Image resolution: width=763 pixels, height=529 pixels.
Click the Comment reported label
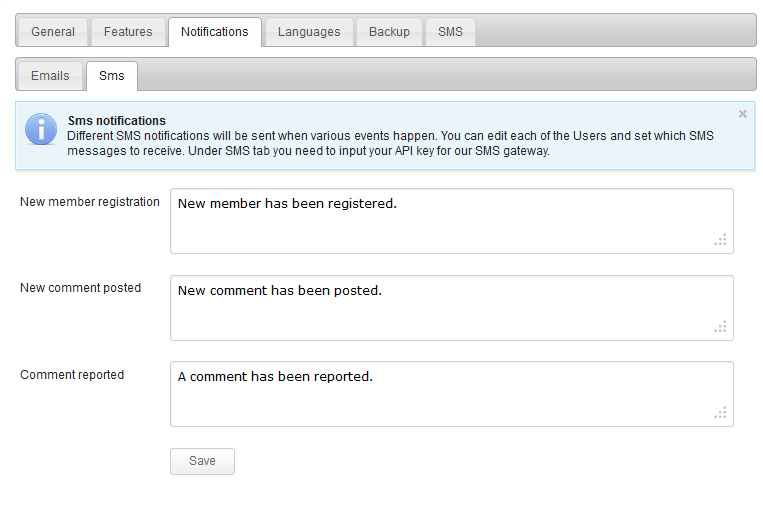[72, 375]
